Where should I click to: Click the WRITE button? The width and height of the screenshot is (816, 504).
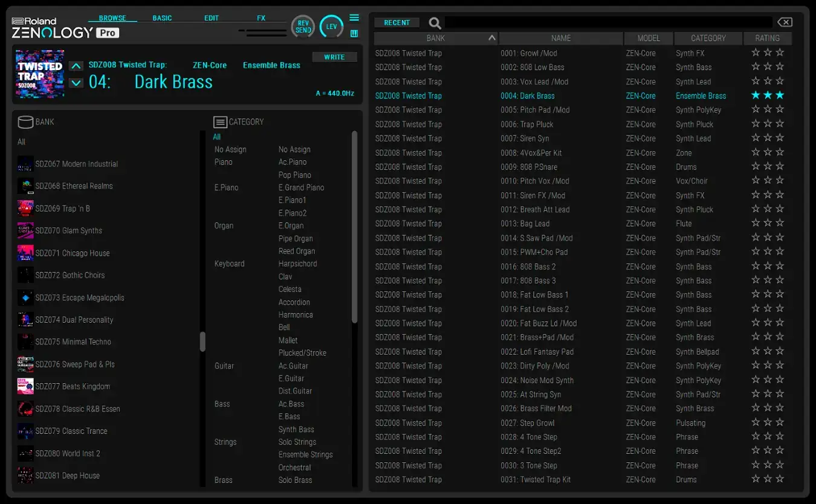point(334,57)
